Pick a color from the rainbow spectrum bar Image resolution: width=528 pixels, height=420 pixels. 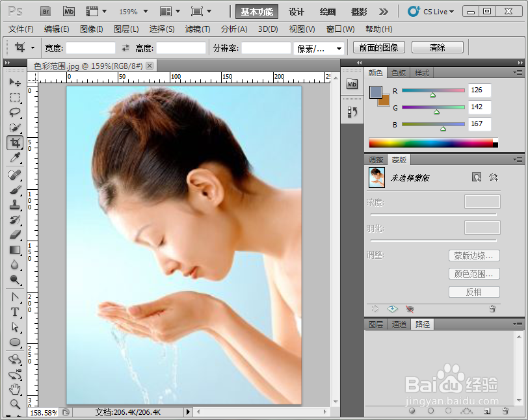coord(429,140)
